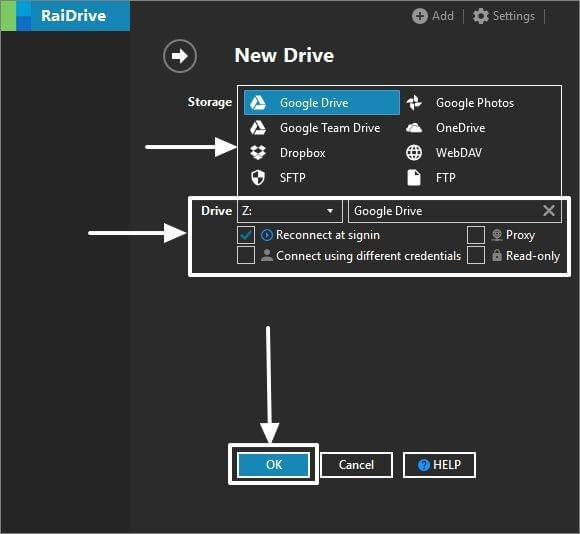The width and height of the screenshot is (580, 534).
Task: Confirm the new drive with OK
Action: point(274,465)
